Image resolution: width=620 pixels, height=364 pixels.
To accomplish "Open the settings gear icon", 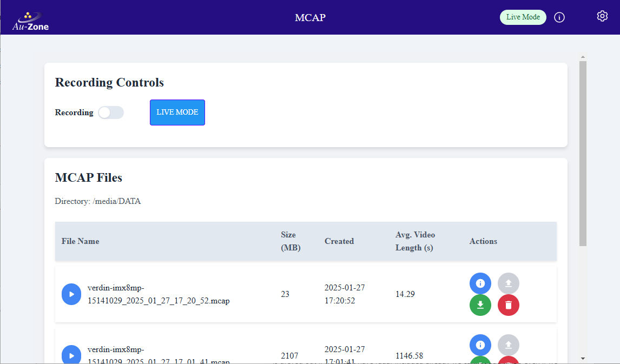I will 602,16.
